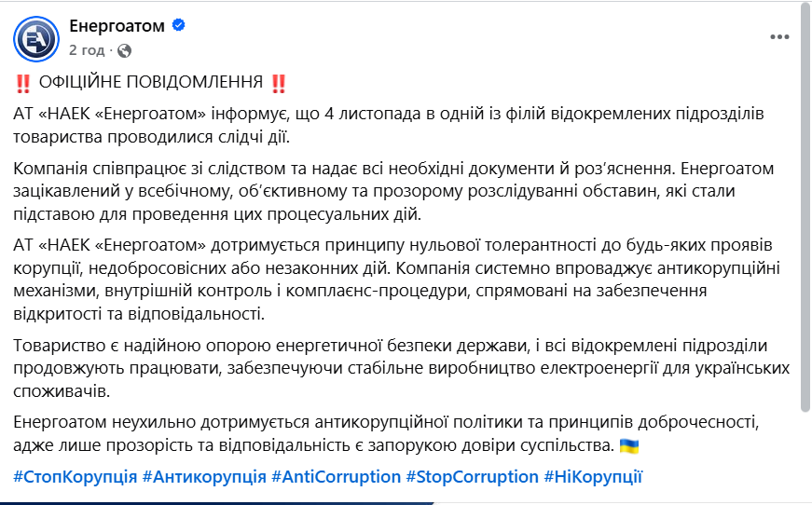Click the red exclamation emoji after ПОВІДОМЛЕННЯ
Viewport: 812px width, 505px height.
[278, 83]
